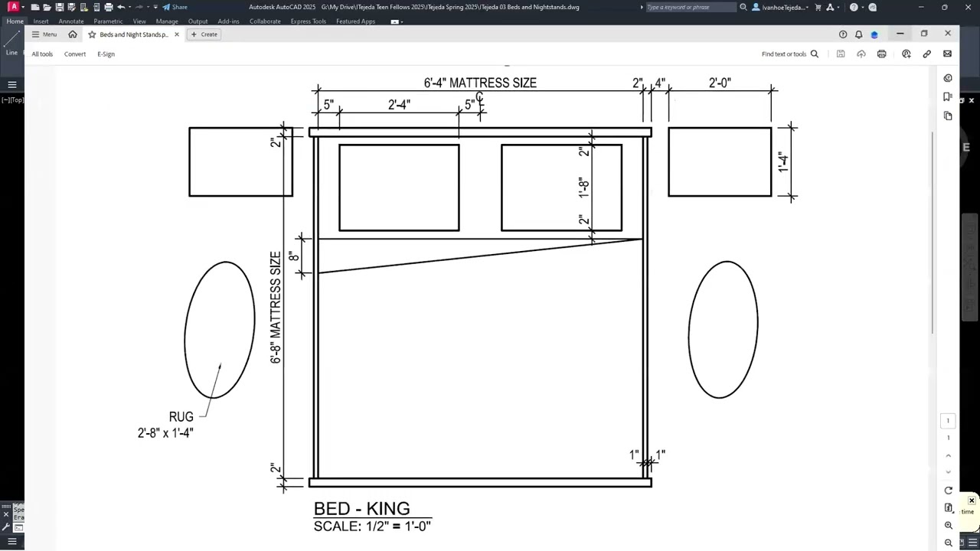980x551 pixels.
Task: Click the upload to cloud icon
Action: pyautogui.click(x=861, y=54)
